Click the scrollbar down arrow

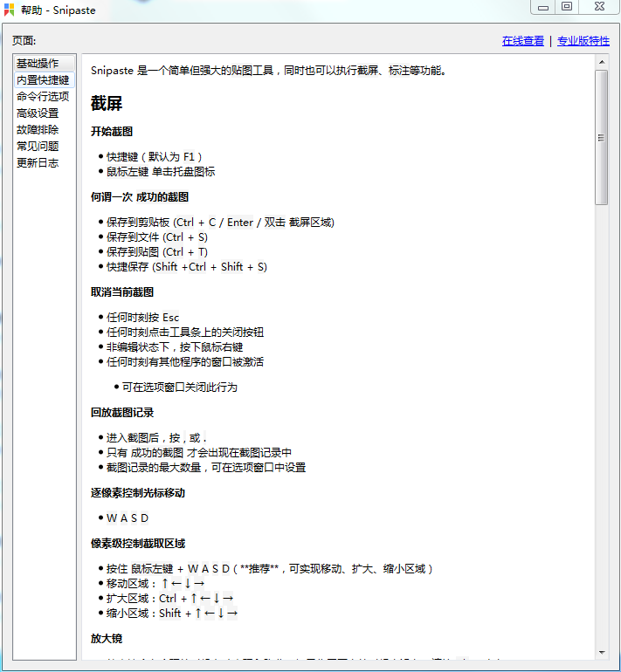pos(602,652)
